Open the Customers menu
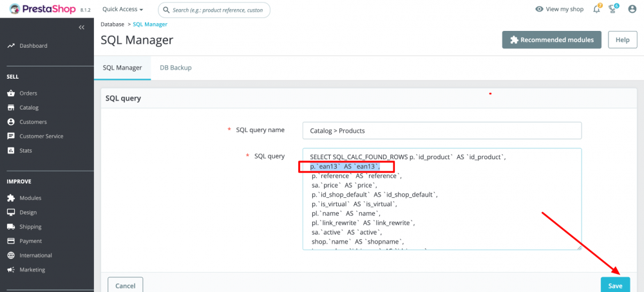Screen dimensions: 644x292 click(x=33, y=122)
